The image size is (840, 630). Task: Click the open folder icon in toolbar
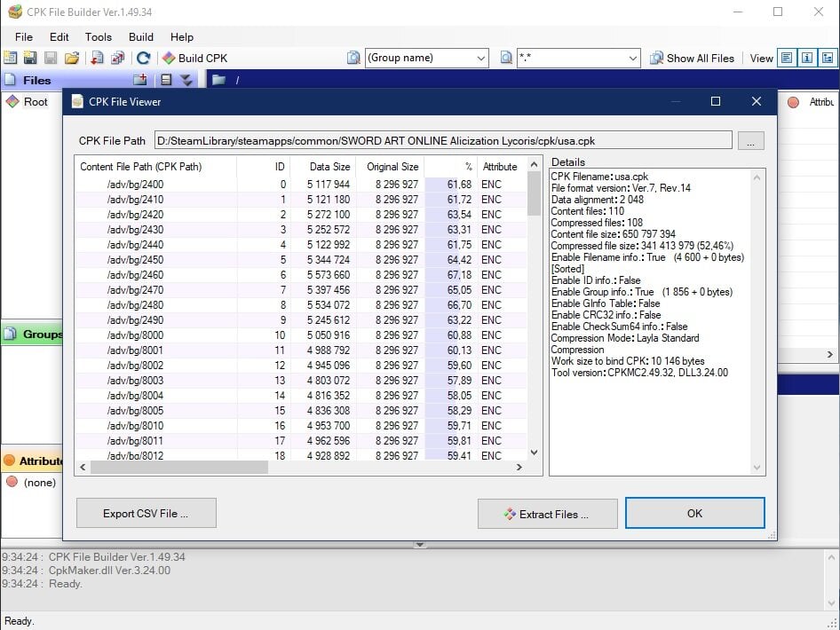pos(72,58)
